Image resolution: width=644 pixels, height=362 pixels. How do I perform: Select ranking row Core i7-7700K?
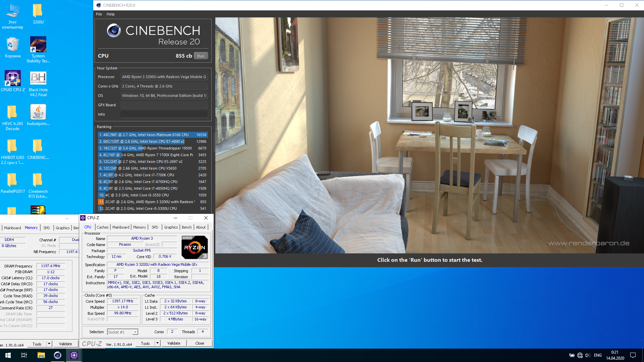[153, 175]
